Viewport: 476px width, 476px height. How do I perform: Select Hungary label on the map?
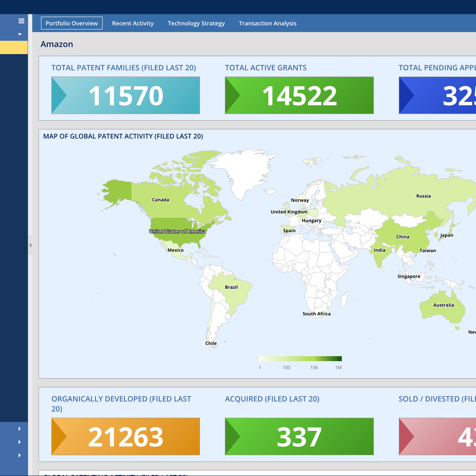(312, 221)
